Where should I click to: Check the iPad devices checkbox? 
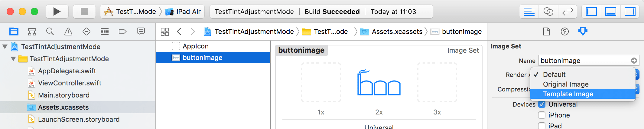(542, 126)
